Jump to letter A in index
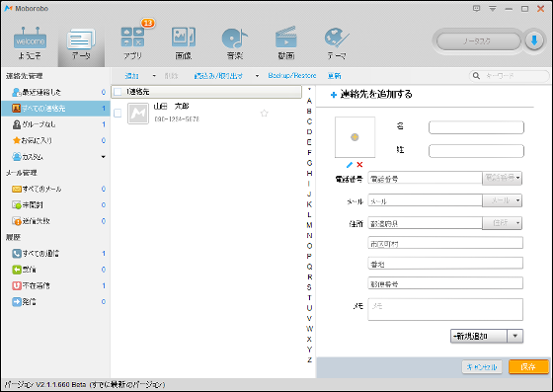Viewport: 553px width, 392px height. pyautogui.click(x=309, y=101)
